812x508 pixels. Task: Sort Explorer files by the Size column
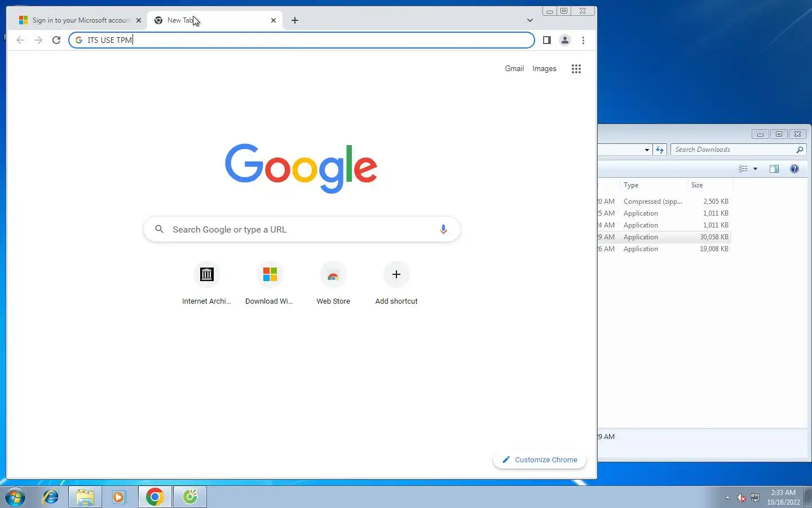[x=710, y=185]
